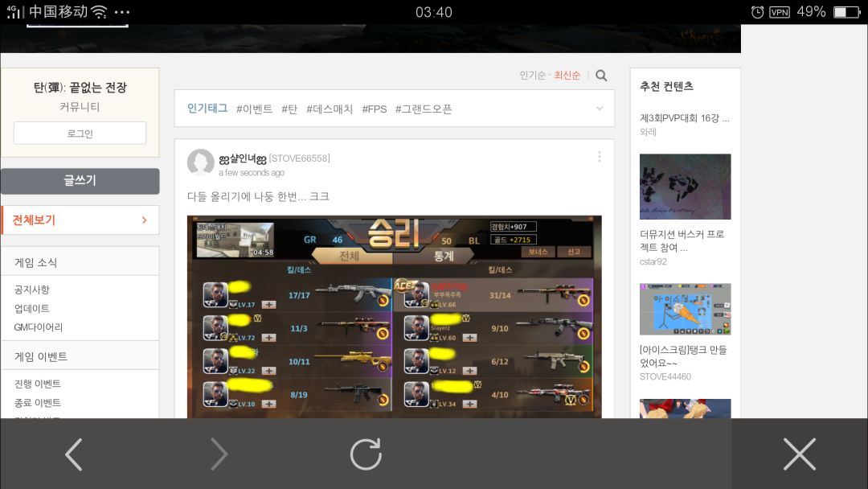The image size is (868, 489).
Task: Click the username 살인녀 [STOVE66558]
Action: [274, 158]
